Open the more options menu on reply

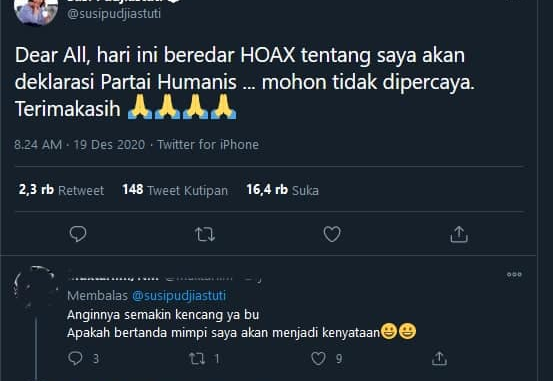point(514,274)
